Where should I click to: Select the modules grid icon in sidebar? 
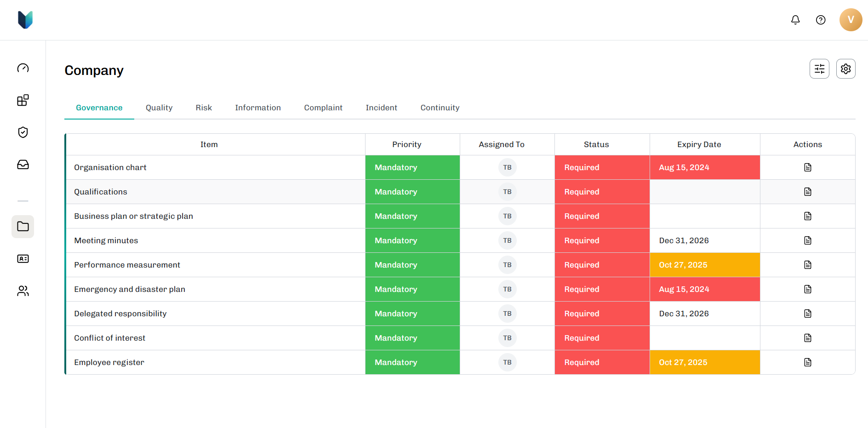click(x=23, y=100)
